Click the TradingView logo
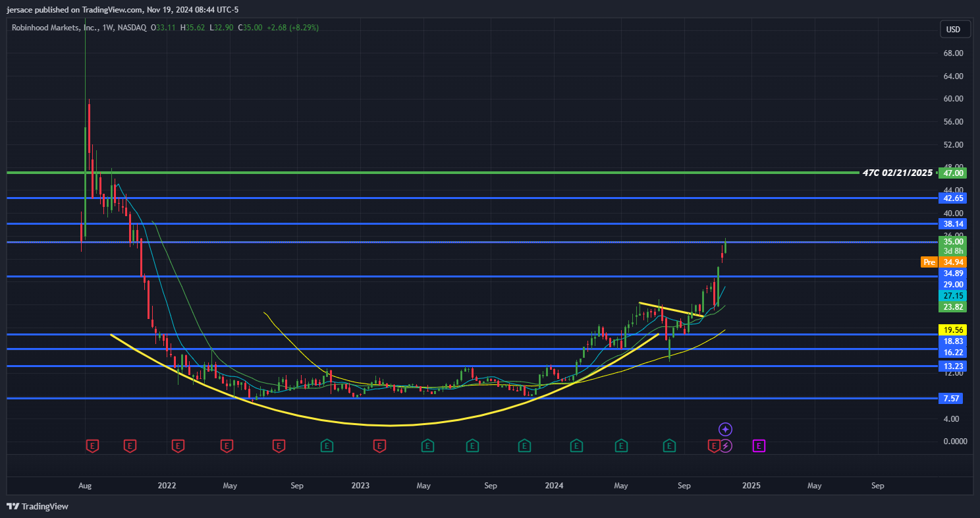The width and height of the screenshot is (980, 518). 38,506
